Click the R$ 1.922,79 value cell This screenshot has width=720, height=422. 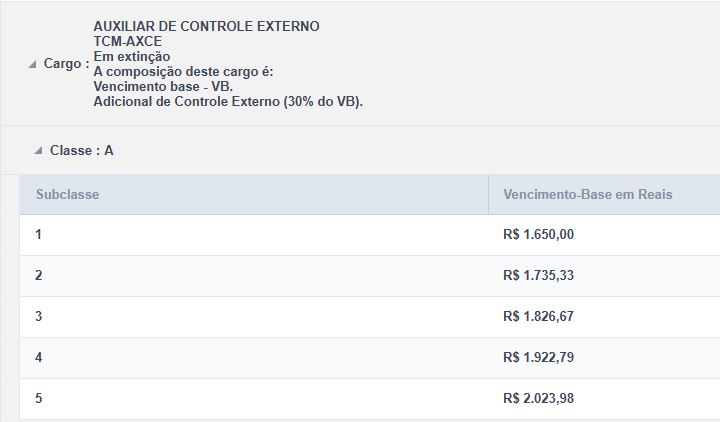coord(539,357)
